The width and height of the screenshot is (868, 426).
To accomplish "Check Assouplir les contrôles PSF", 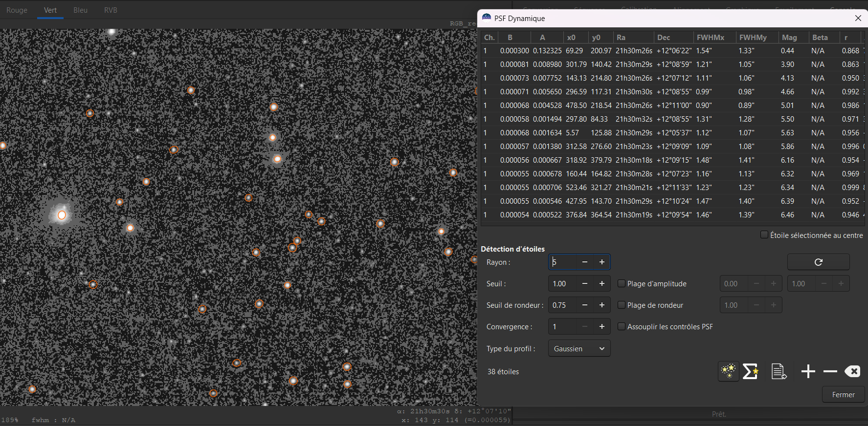I will (622, 326).
